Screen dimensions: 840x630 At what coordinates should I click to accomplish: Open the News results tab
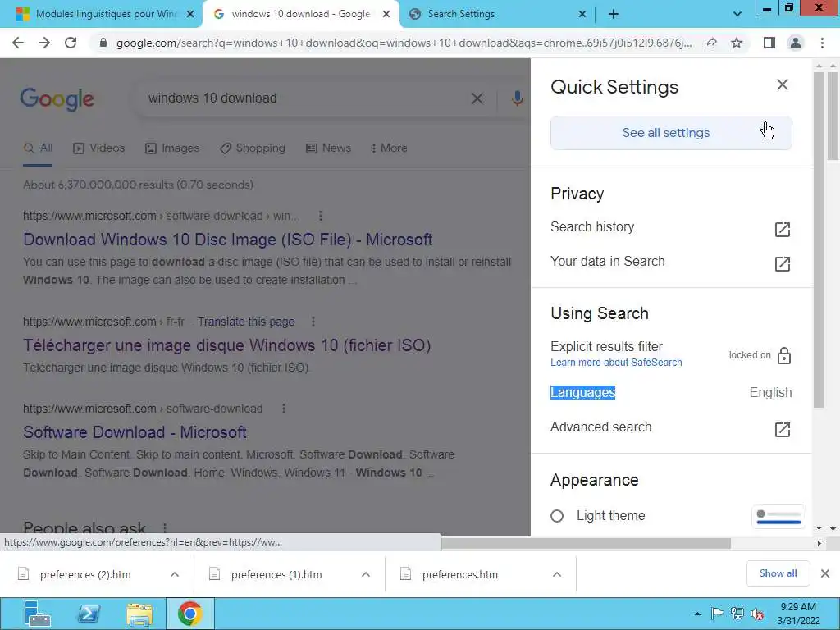click(328, 148)
